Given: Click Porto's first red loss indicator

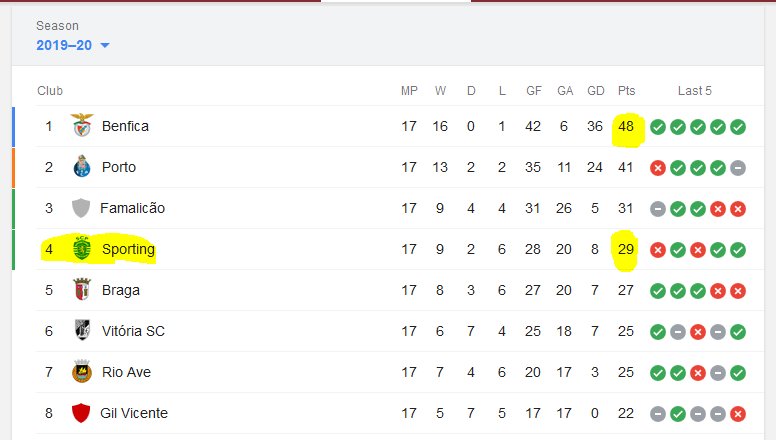Looking at the screenshot, I should pos(658,168).
